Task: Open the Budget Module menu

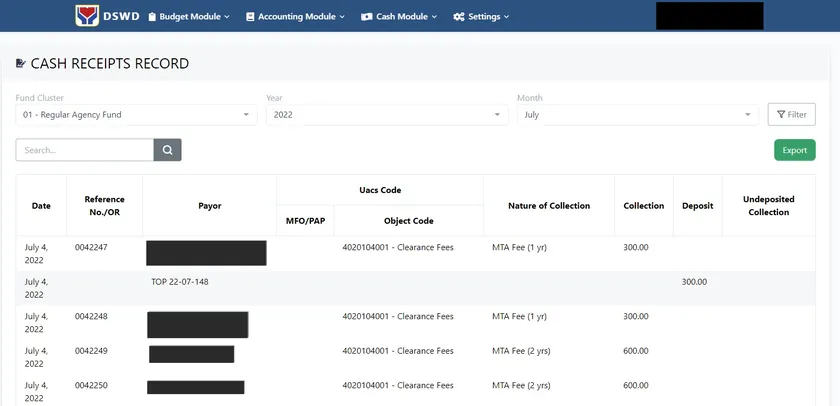Action: click(x=189, y=17)
